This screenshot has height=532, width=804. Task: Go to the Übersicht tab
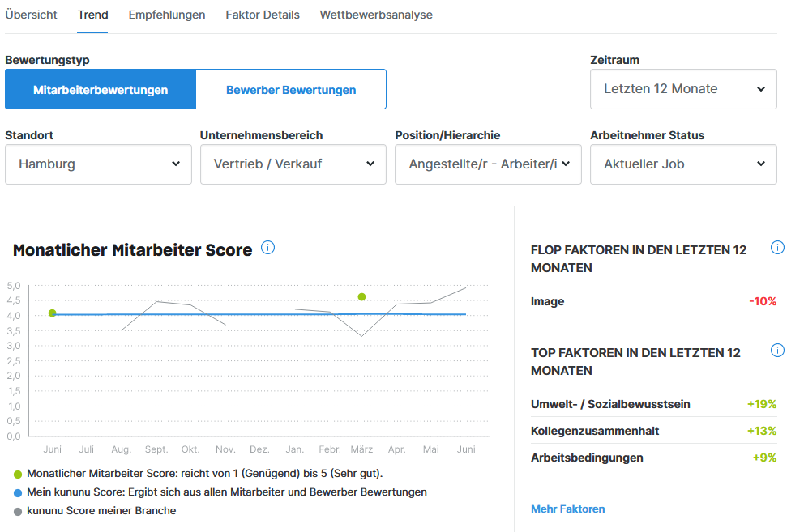coord(31,15)
